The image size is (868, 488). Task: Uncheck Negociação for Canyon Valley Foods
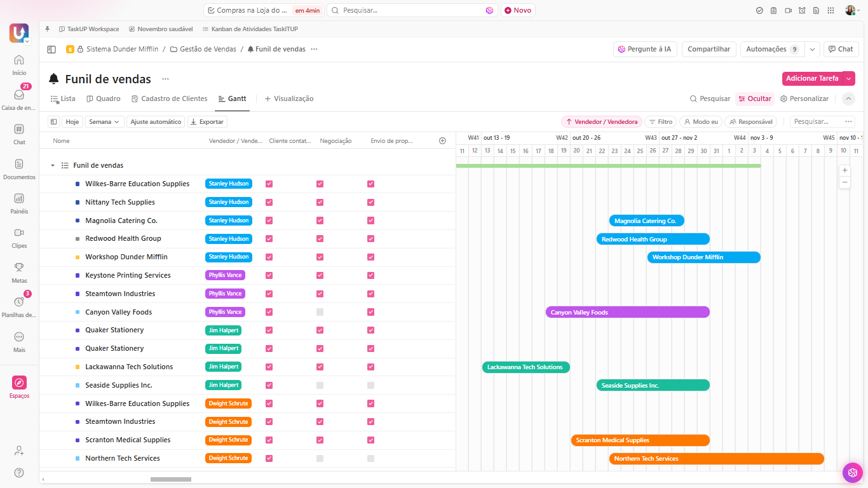(x=320, y=312)
